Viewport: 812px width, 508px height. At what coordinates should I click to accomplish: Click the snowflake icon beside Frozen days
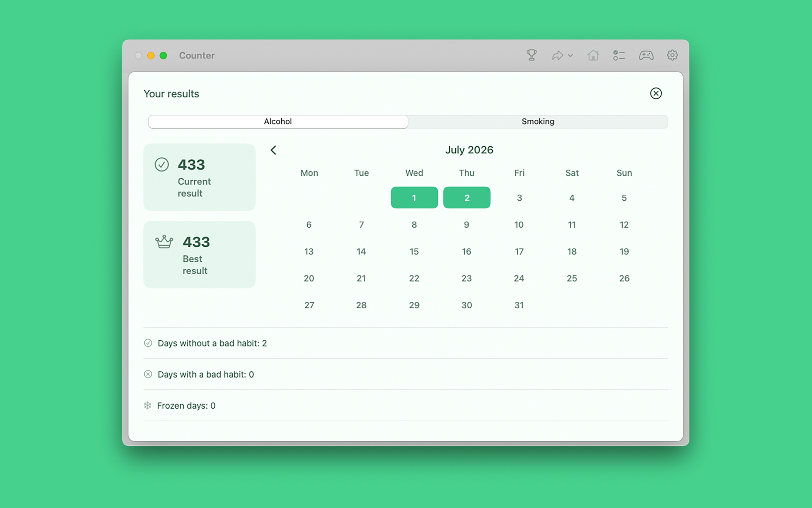147,405
